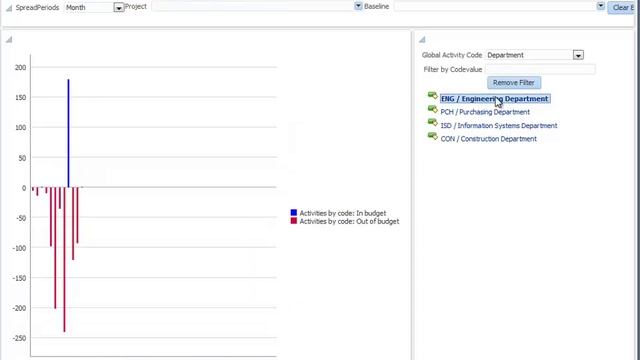Click the tag icon beside ISD / Information Systems Department
Image resolution: width=640 pixels, height=360 pixels.
[x=432, y=122]
